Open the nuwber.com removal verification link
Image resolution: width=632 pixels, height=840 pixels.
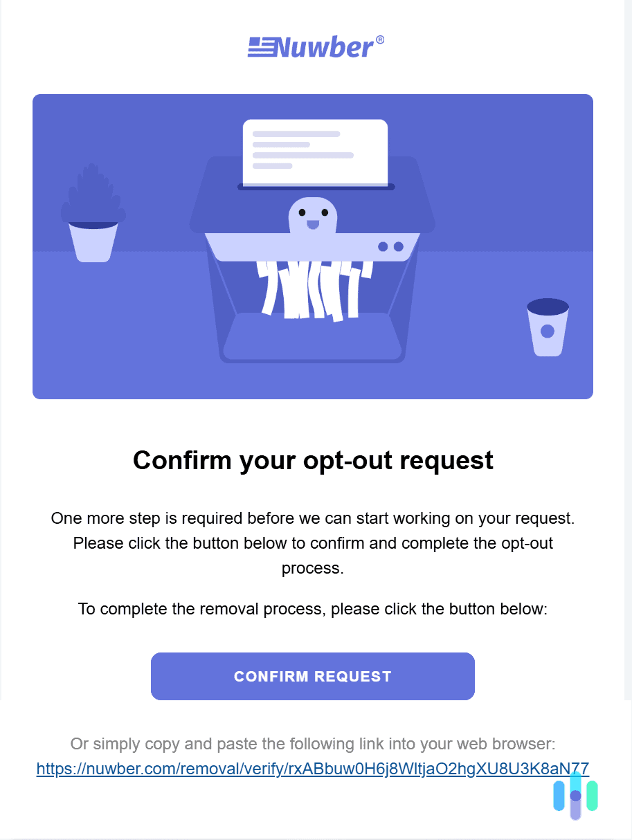tap(313, 769)
